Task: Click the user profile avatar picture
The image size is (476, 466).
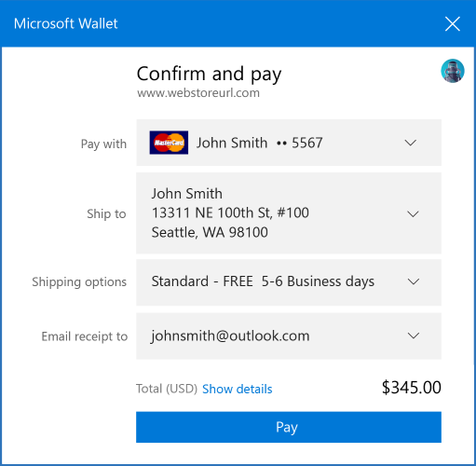Action: [x=453, y=71]
